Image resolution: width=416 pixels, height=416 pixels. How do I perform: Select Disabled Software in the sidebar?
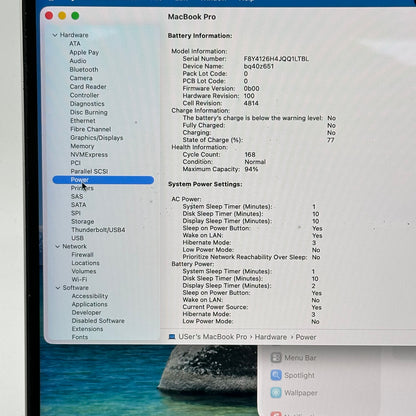[98, 321]
